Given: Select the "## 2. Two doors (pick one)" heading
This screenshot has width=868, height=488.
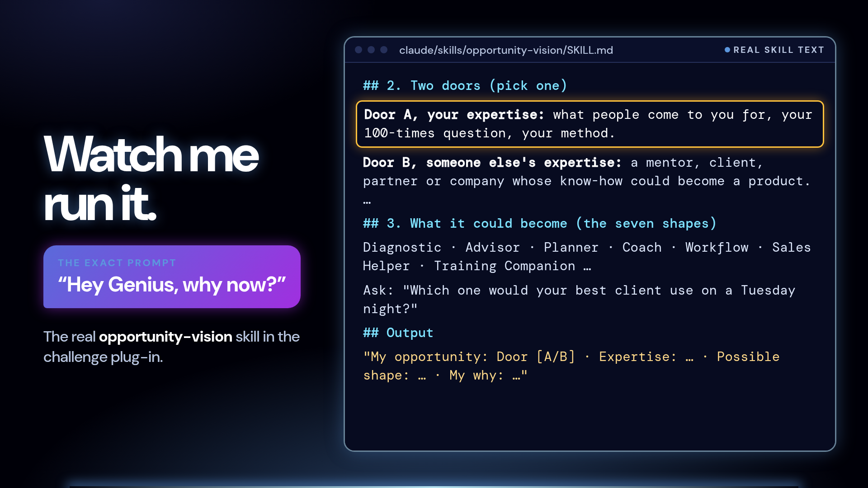Looking at the screenshot, I should click(465, 85).
